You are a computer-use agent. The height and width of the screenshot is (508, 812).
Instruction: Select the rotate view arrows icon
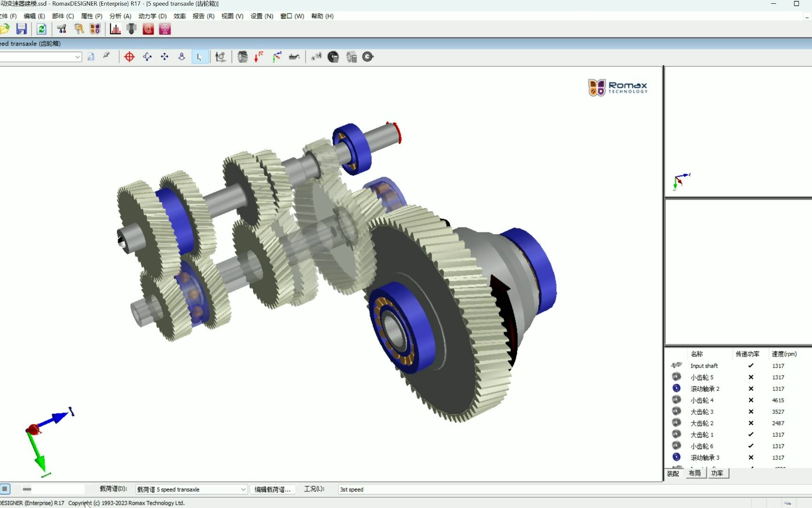(x=147, y=57)
